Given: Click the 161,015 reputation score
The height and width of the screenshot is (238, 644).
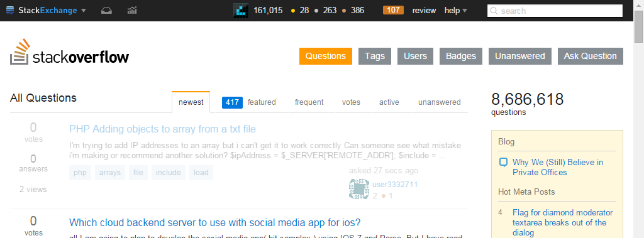Looking at the screenshot, I should pyautogui.click(x=268, y=10).
